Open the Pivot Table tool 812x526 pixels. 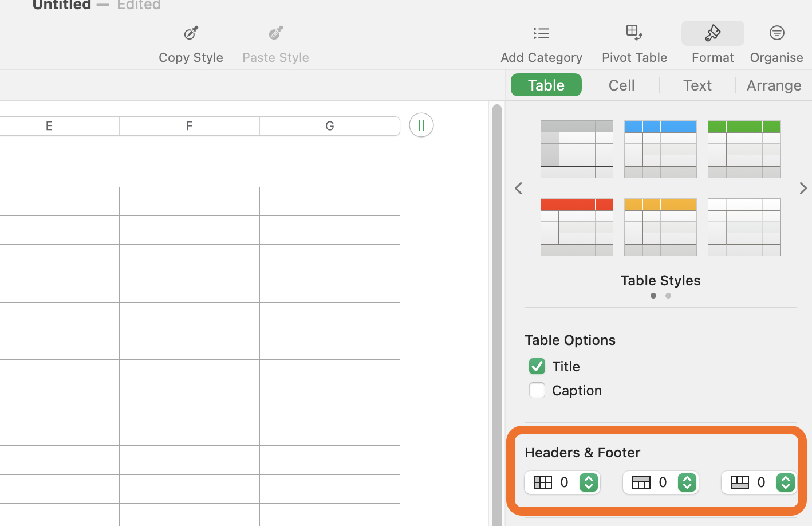coord(634,33)
